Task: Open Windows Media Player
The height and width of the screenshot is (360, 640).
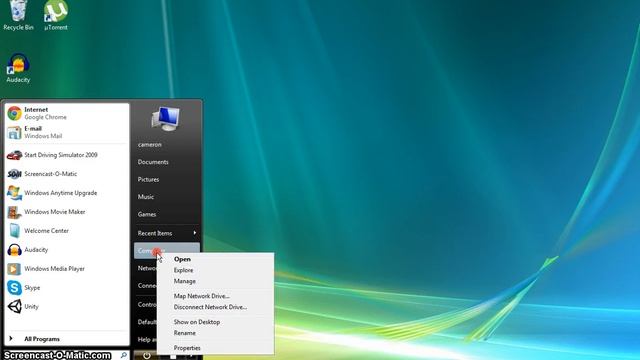Action: coord(67,269)
